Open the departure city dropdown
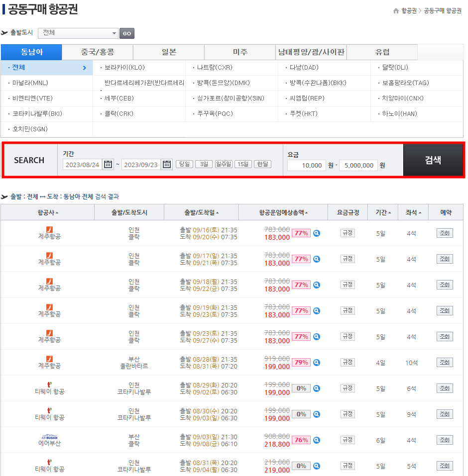Image resolution: width=468 pixels, height=476 pixels. point(77,33)
